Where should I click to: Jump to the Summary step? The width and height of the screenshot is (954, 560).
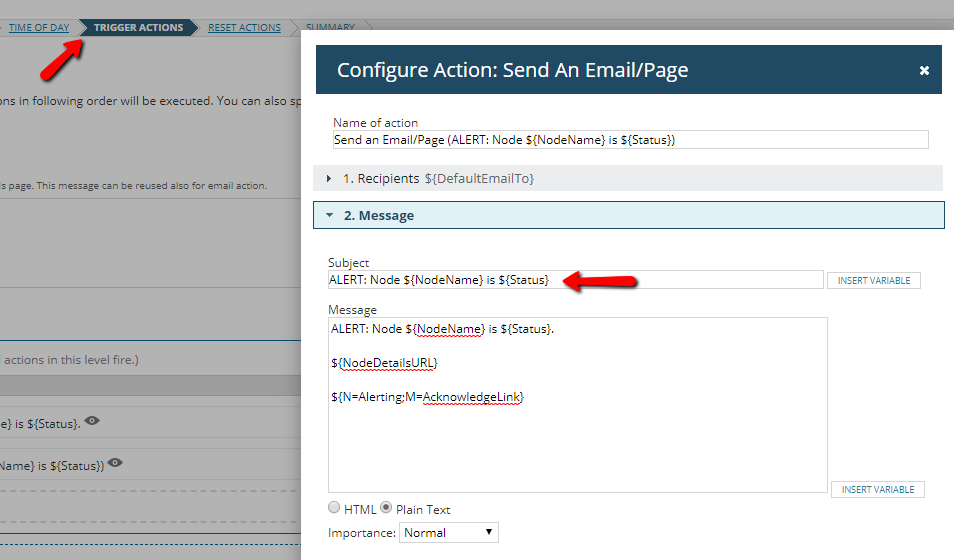pos(330,27)
